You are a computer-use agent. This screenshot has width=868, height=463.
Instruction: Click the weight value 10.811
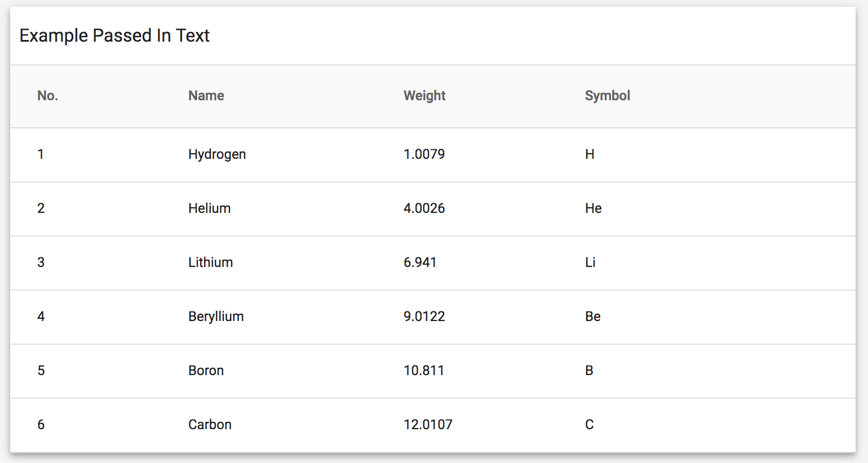[424, 371]
